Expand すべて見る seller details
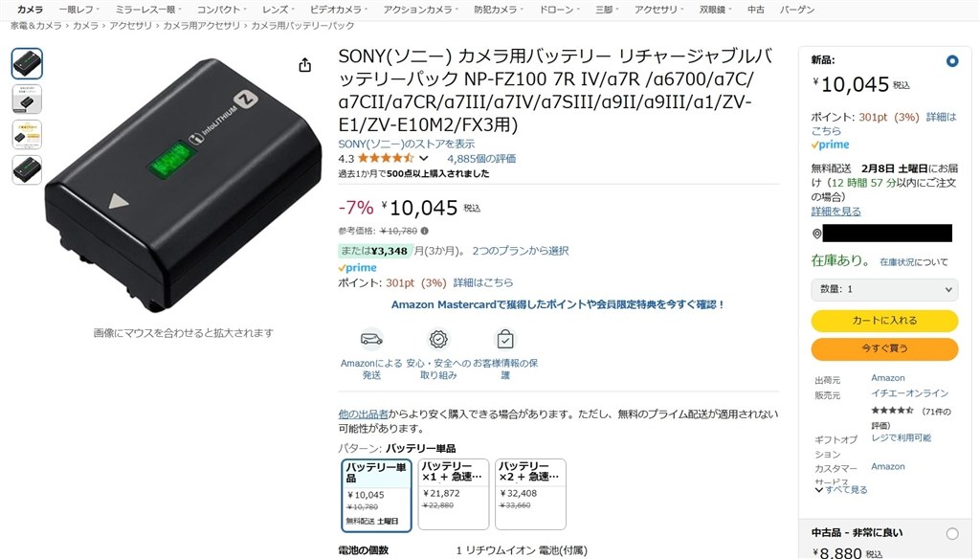 [842, 489]
